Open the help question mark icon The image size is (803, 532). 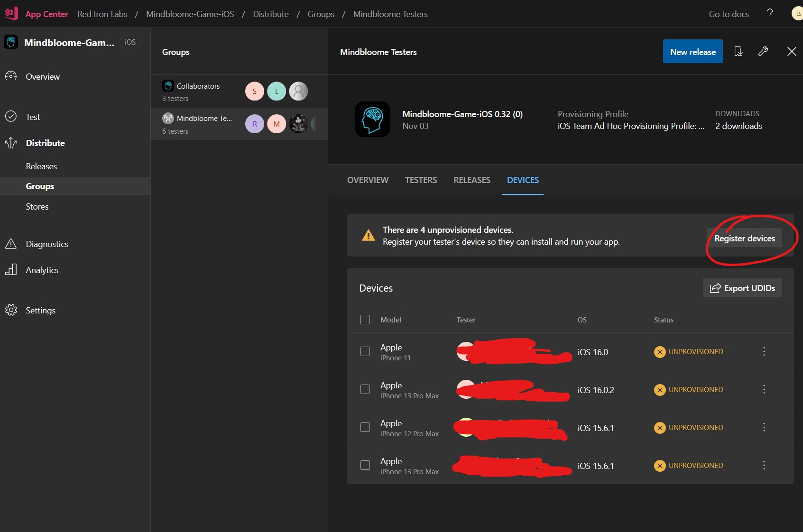pyautogui.click(x=770, y=13)
